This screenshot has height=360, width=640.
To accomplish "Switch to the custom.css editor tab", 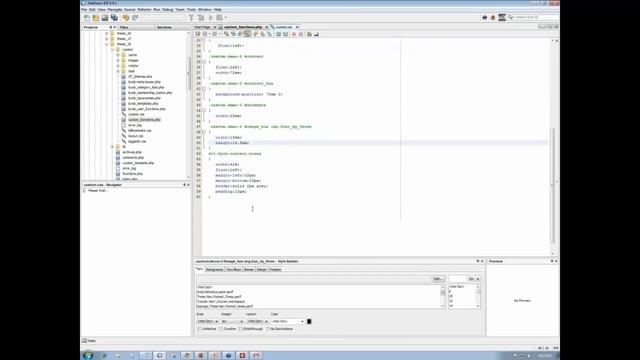I will click(x=284, y=27).
